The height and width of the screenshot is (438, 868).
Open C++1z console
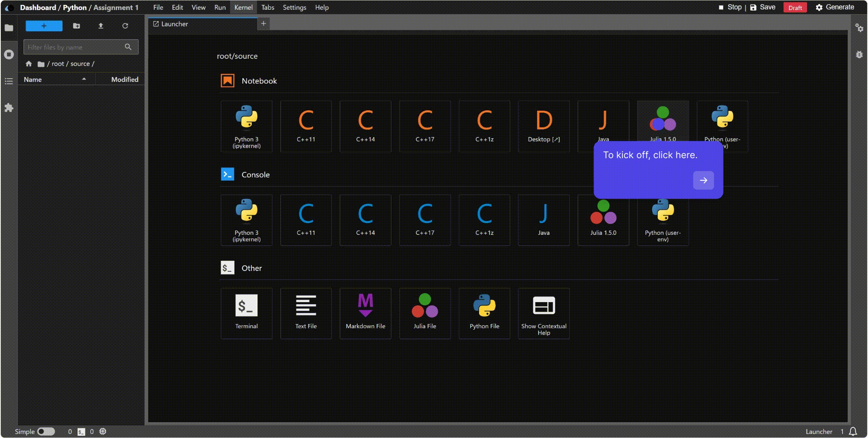pos(484,220)
